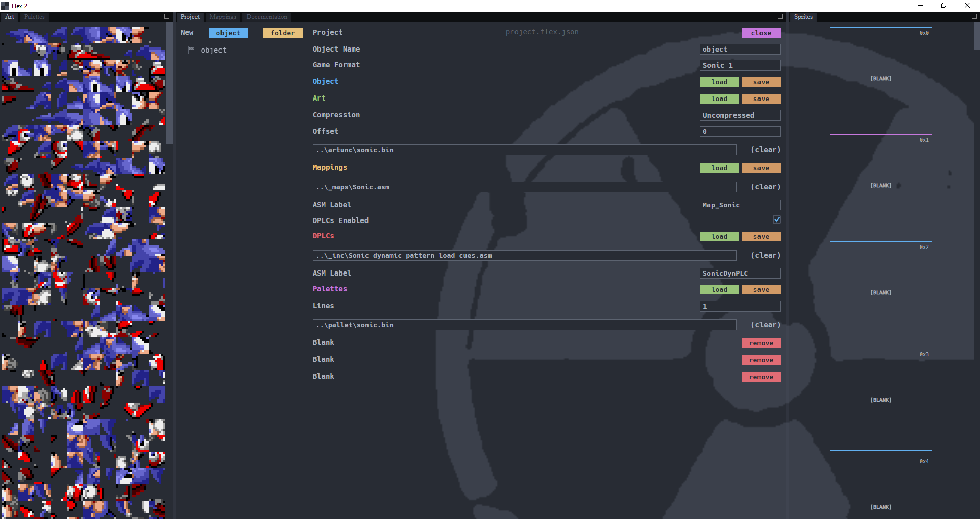Maximize the Art panel using its corner icon
The height and width of the screenshot is (519, 980).
[167, 17]
